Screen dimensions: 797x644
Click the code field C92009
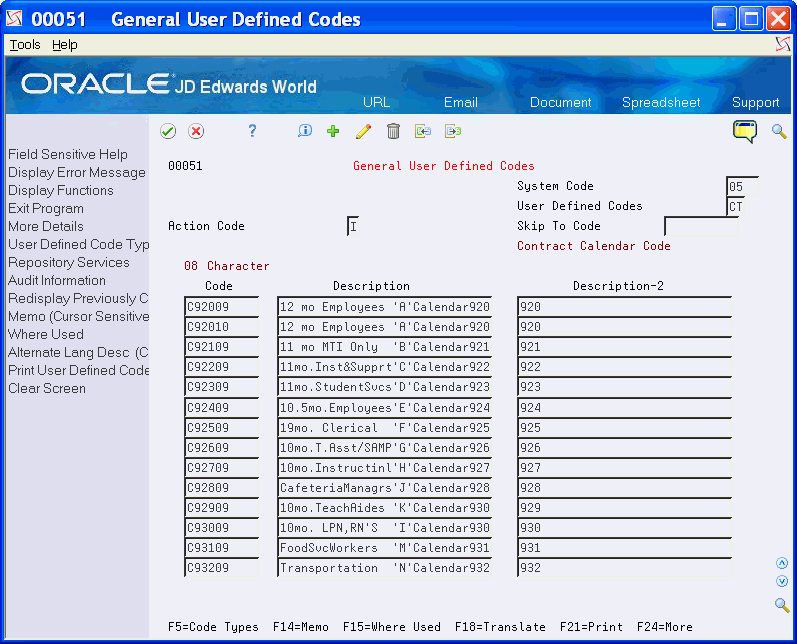222,306
